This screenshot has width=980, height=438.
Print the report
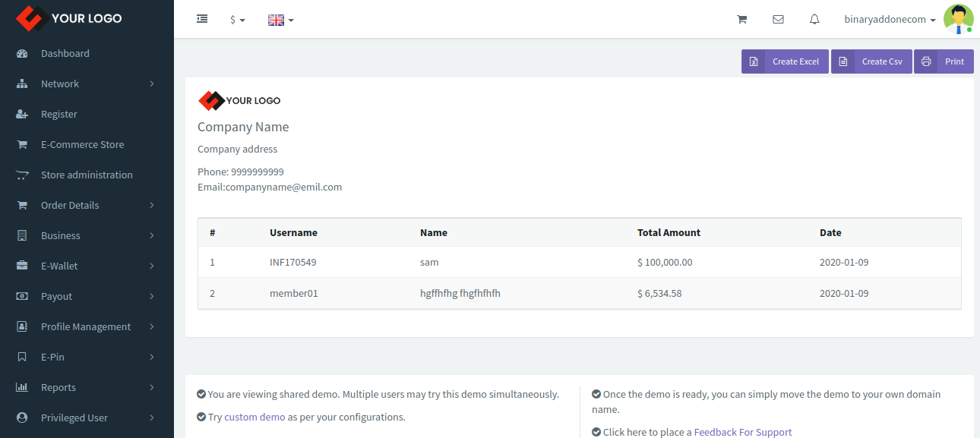pyautogui.click(x=944, y=61)
